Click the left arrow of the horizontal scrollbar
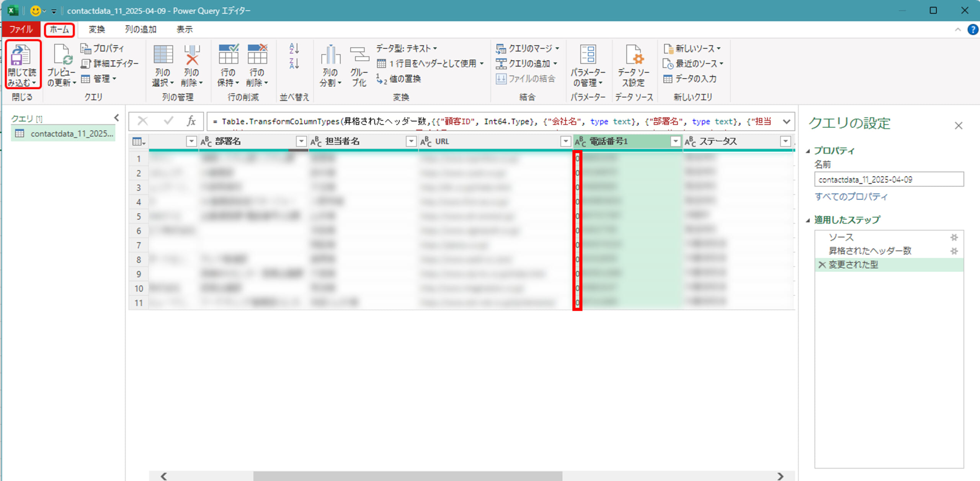Image resolution: width=980 pixels, height=481 pixels. 164,476
